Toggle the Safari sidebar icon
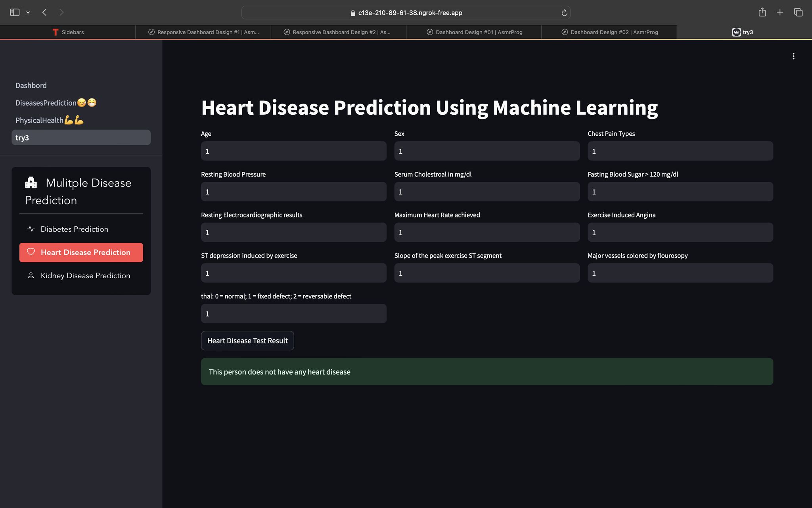The height and width of the screenshot is (508, 812). pyautogui.click(x=15, y=12)
